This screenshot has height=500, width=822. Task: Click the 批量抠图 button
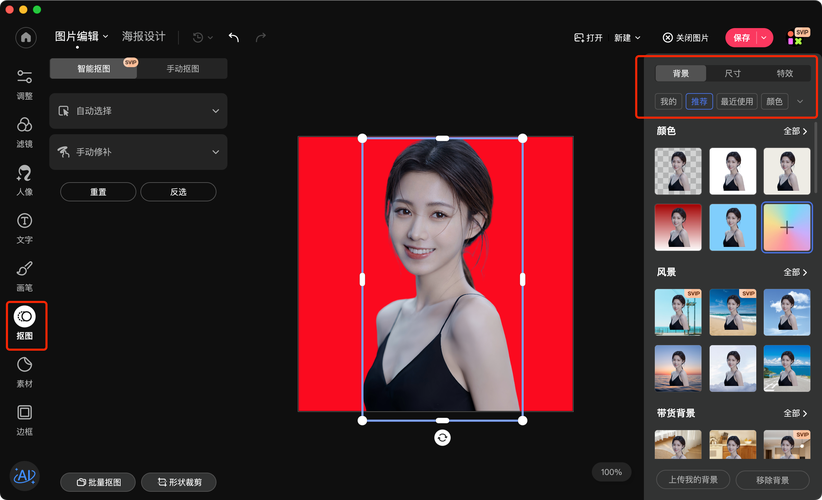pyautogui.click(x=98, y=482)
